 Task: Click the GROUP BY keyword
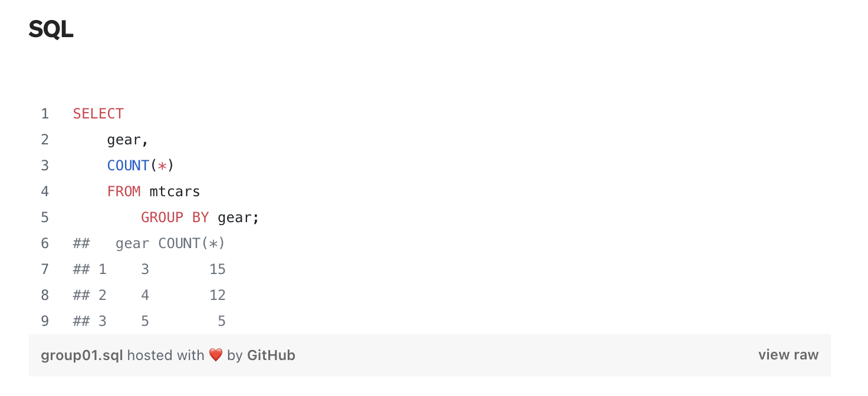pyautogui.click(x=175, y=217)
